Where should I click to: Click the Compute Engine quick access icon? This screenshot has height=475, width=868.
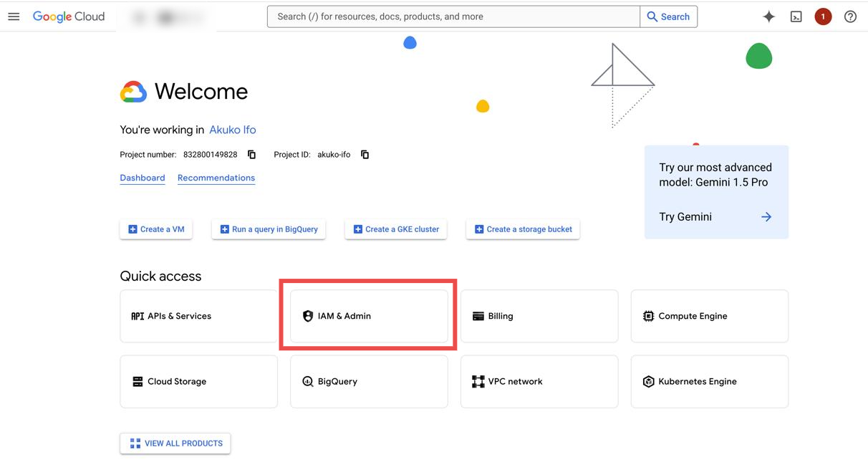647,315
